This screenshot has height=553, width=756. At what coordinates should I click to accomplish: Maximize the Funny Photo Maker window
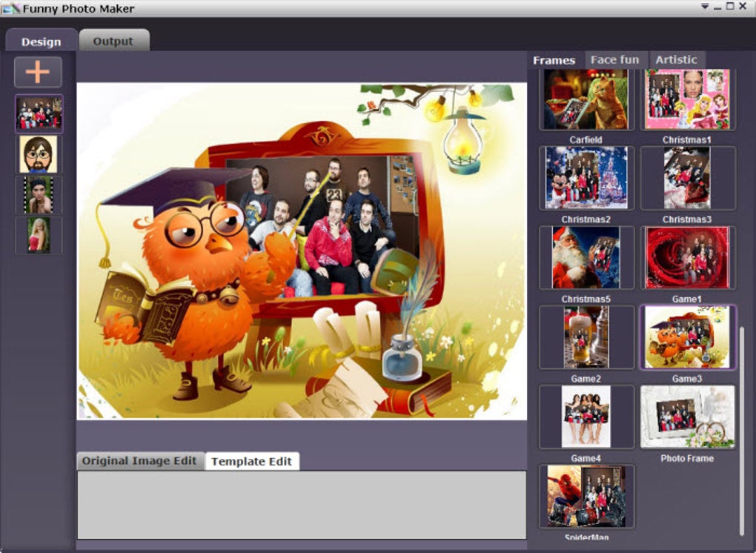(730, 6)
